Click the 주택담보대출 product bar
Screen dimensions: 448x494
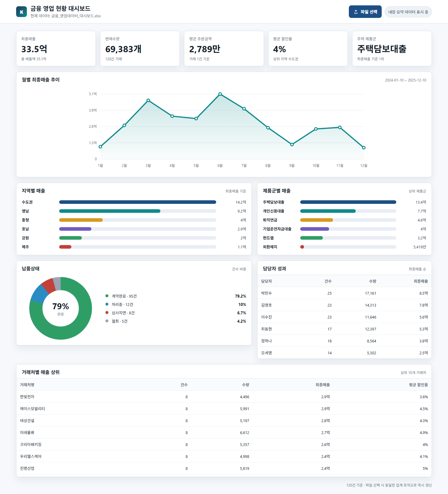(x=348, y=202)
